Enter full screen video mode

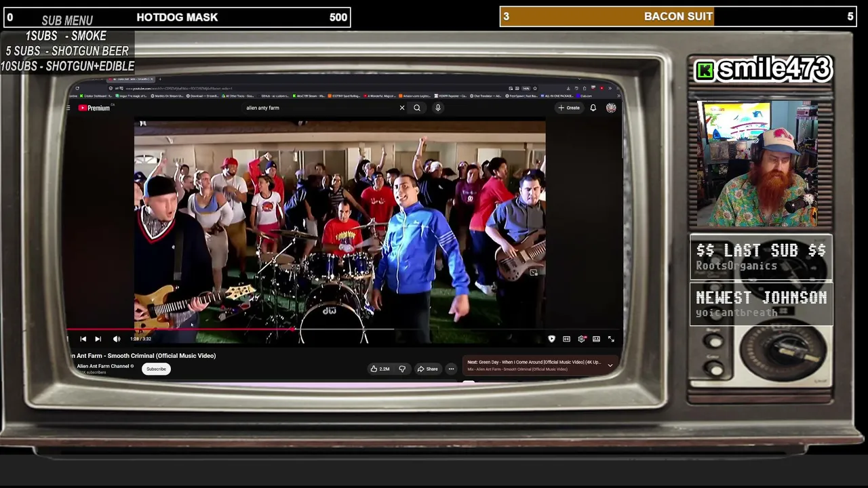pyautogui.click(x=611, y=339)
